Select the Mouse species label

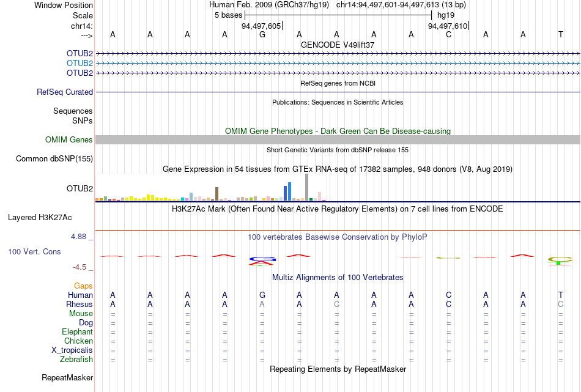(81, 314)
